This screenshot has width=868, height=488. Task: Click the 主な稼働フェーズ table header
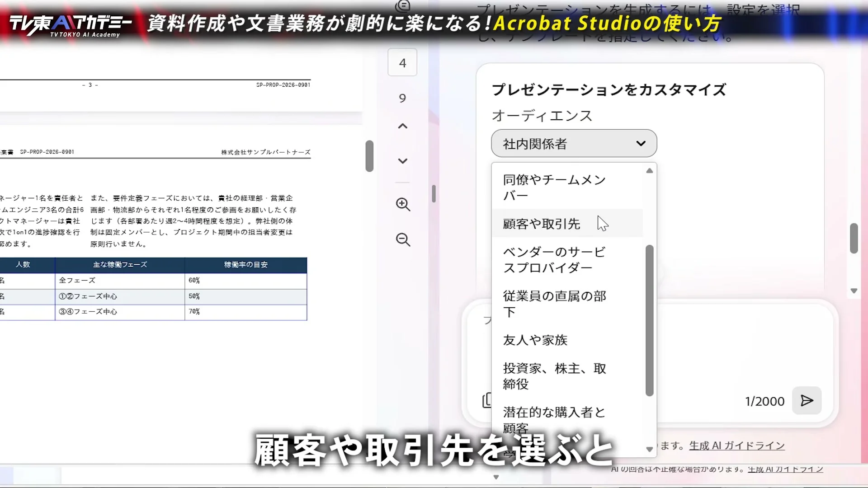click(120, 265)
